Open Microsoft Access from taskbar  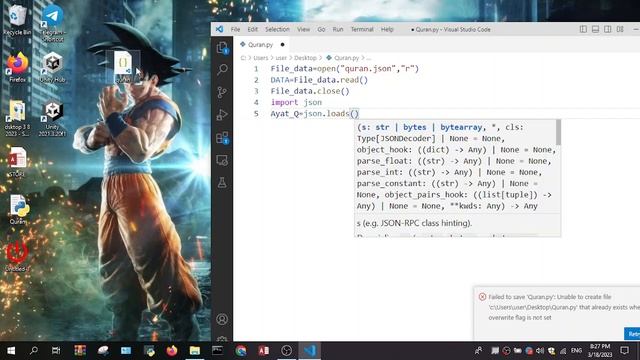(264, 351)
